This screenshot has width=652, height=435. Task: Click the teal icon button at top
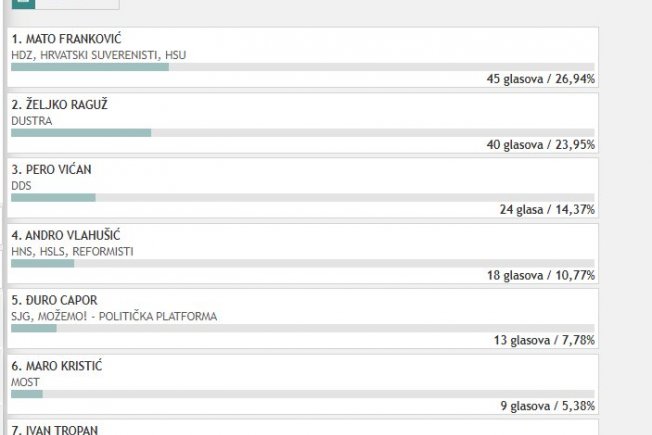coord(23,4)
